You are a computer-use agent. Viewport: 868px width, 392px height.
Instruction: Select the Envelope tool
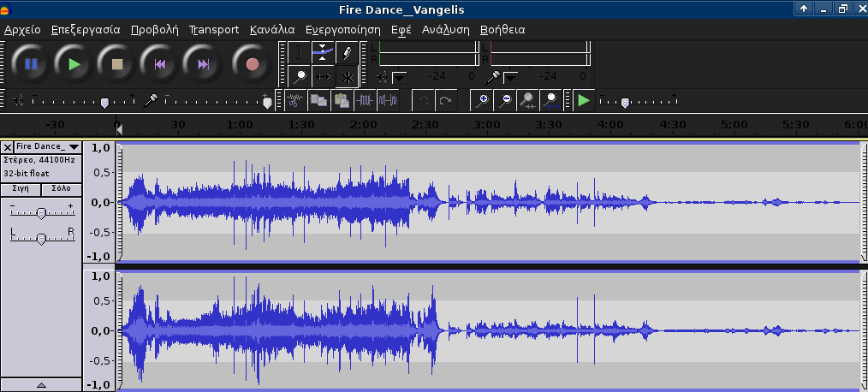323,52
